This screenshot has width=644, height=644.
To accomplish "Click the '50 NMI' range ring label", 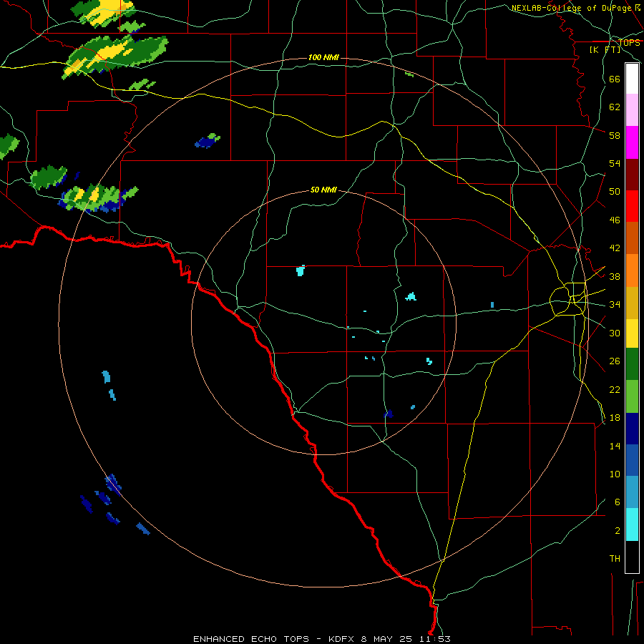I will pos(323,190).
